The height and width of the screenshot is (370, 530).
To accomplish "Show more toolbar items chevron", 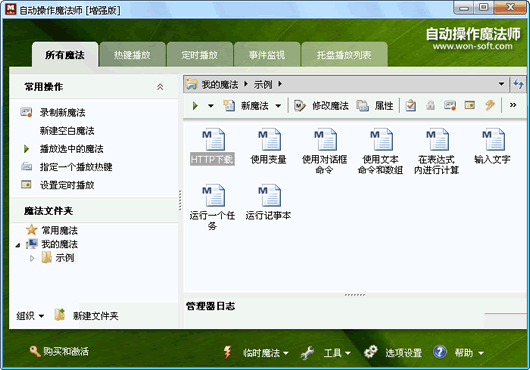I will pyautogui.click(x=513, y=105).
